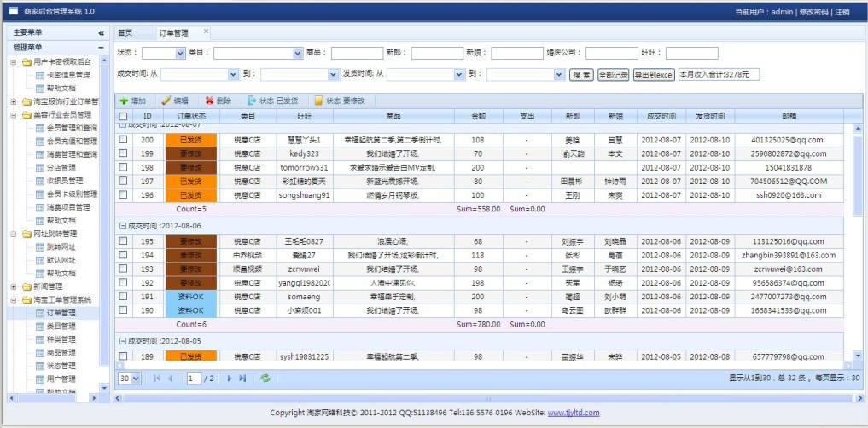The image size is (868, 428).
Task: Jump to last page in pager
Action: (x=242, y=378)
